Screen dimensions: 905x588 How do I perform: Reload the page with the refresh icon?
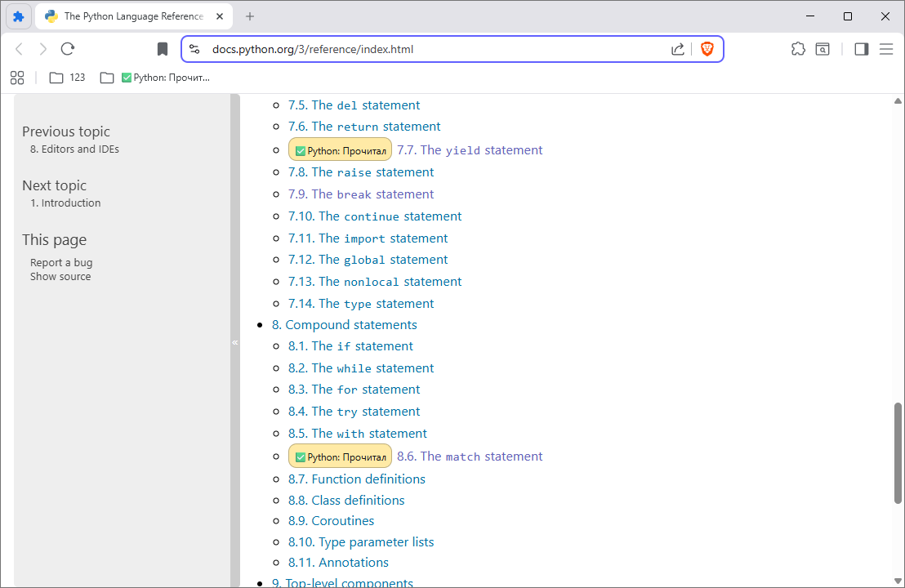tap(68, 49)
